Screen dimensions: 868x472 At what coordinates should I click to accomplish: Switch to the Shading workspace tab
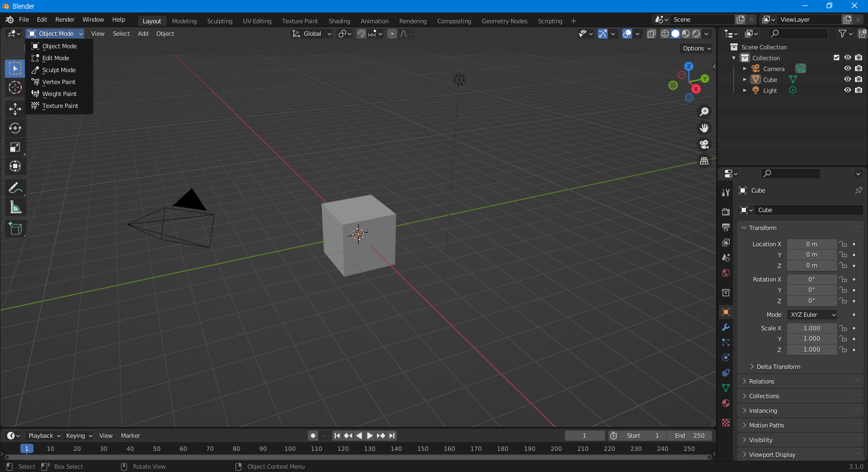point(339,21)
